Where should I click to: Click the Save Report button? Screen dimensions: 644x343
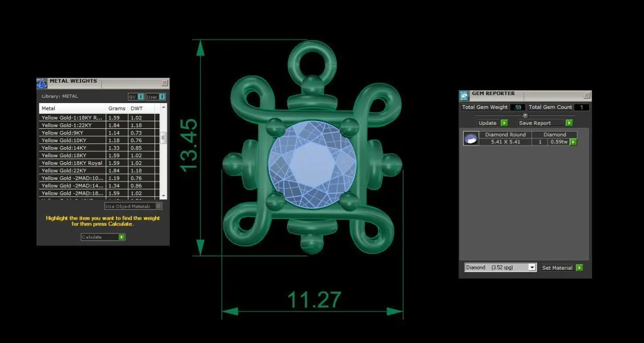(545, 123)
